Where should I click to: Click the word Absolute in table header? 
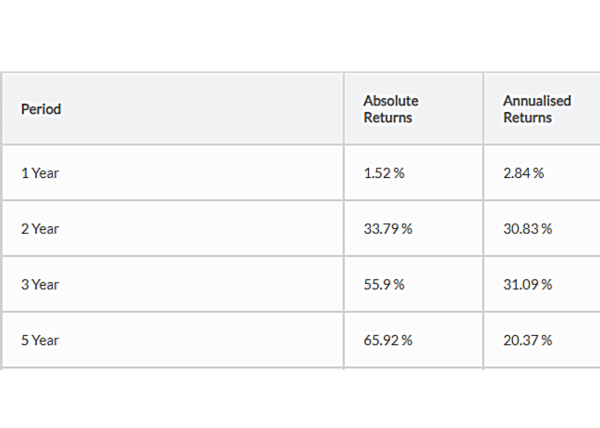click(390, 101)
